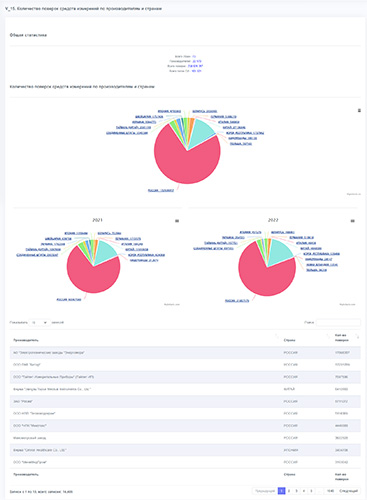Select current page 1 in pagination
Image resolution: width=367 pixels, height=500 pixels.
click(282, 491)
